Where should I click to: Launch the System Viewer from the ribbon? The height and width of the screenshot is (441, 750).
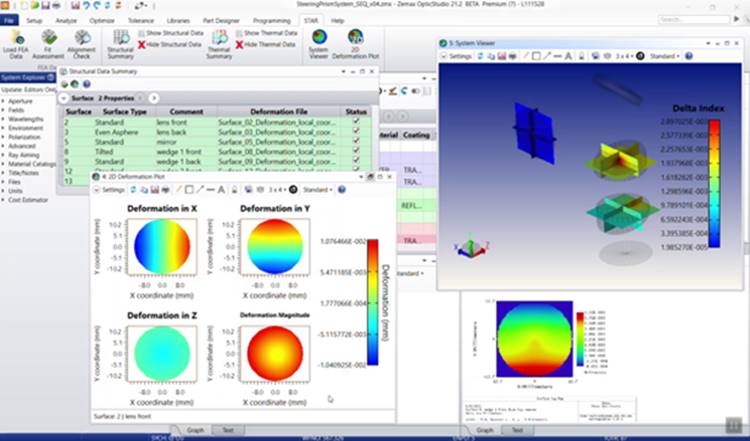pos(319,44)
